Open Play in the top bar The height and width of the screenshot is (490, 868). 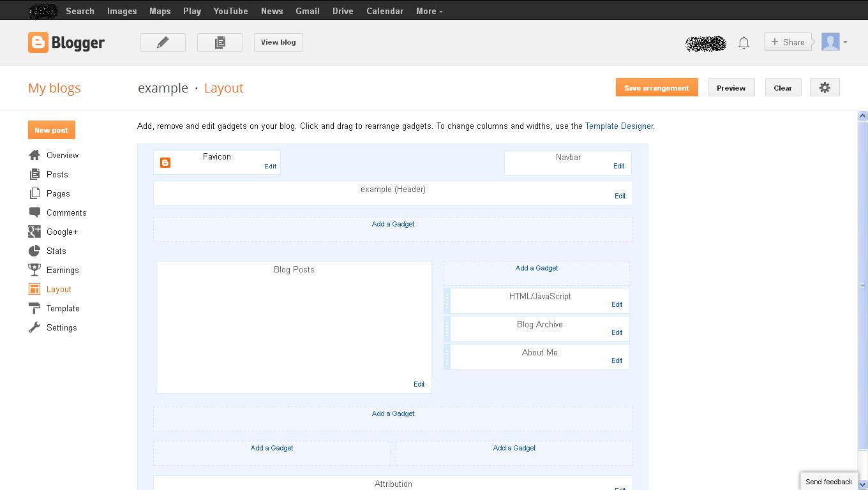coord(192,11)
